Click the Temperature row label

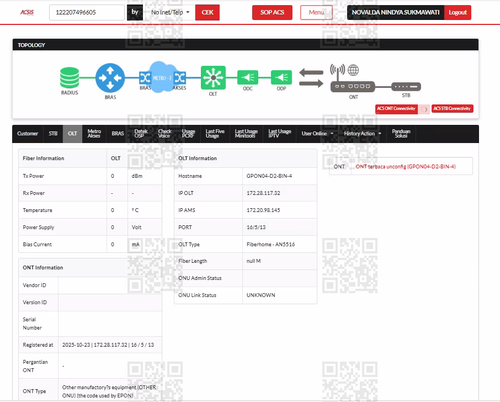37,210
